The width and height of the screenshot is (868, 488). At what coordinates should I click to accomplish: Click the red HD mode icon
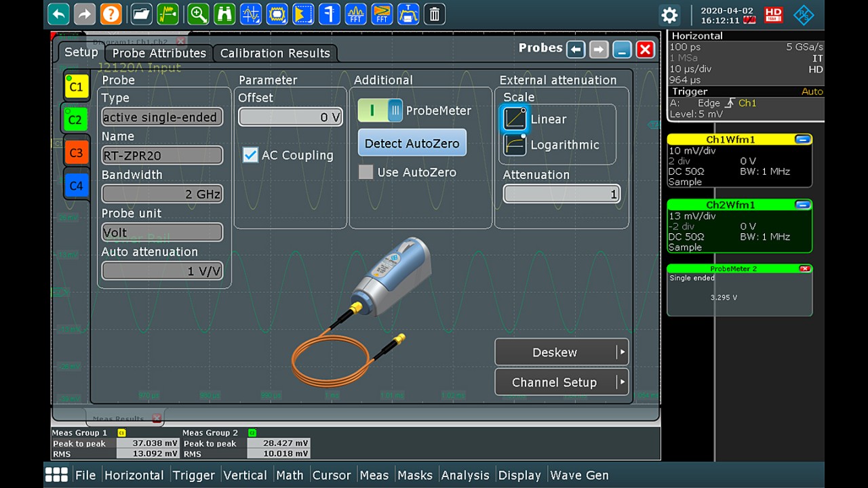(773, 15)
